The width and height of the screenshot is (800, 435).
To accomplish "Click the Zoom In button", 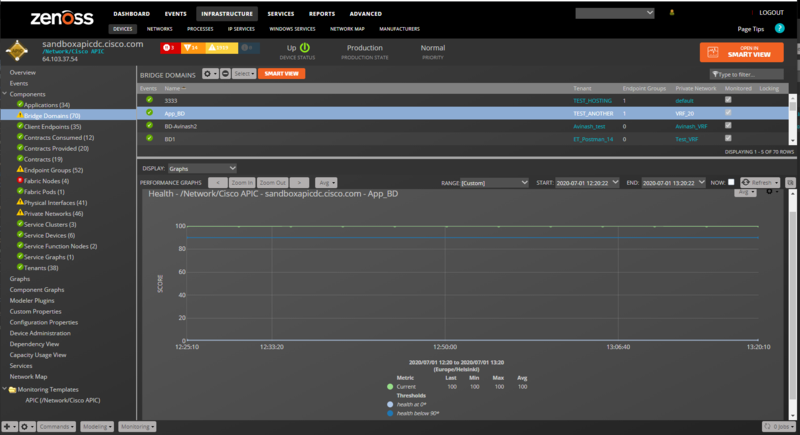I will point(241,183).
